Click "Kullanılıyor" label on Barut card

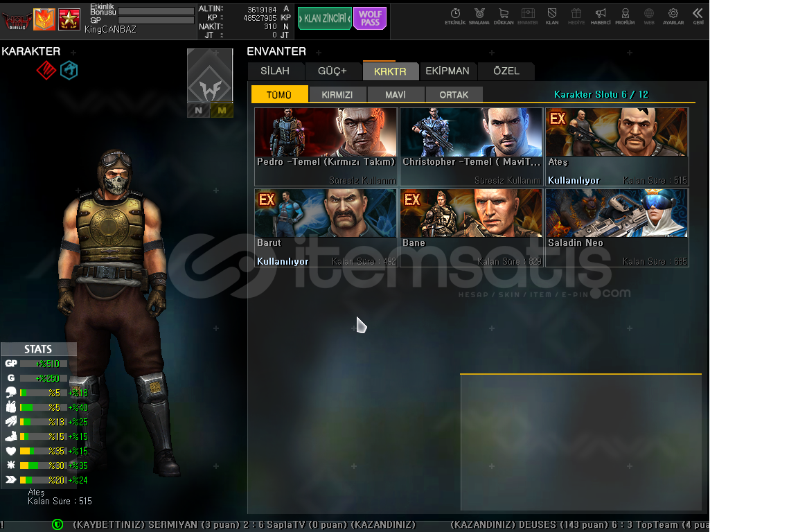click(283, 261)
